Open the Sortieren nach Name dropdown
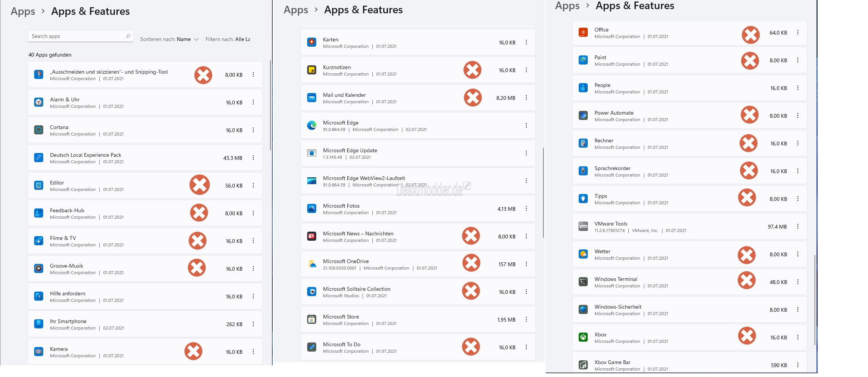 coord(170,39)
